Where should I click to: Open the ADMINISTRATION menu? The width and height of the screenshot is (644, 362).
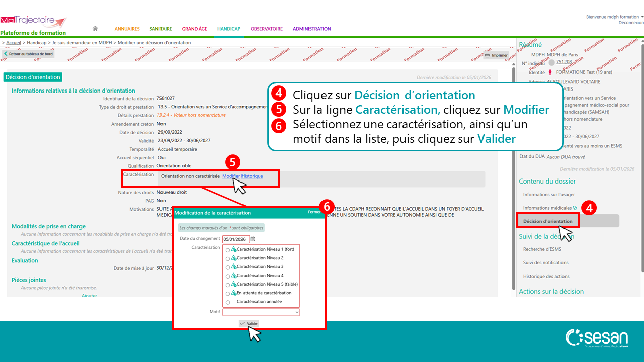[x=311, y=29]
